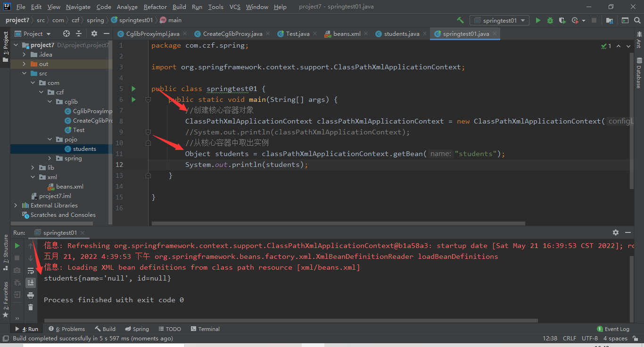Click the 'main' breadcrumb in navigation bar

click(171, 20)
